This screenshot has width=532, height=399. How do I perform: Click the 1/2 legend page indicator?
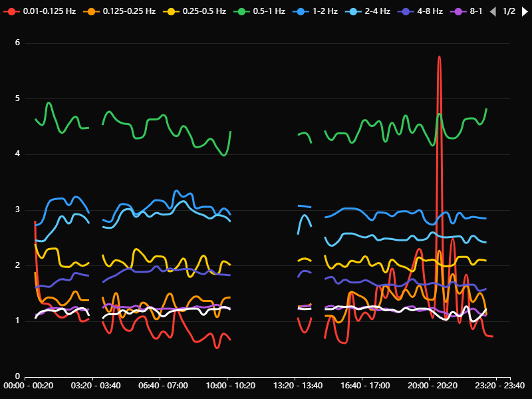point(508,12)
